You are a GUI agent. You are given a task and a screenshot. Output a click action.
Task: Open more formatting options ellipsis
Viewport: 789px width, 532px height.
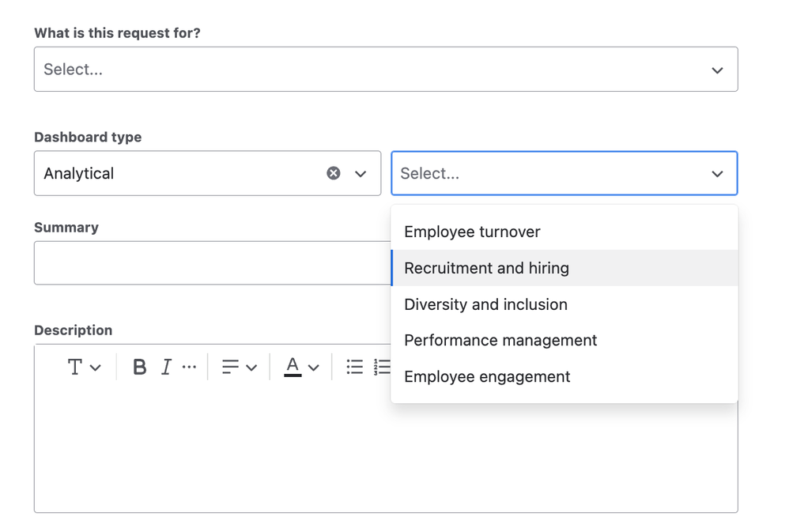(189, 368)
